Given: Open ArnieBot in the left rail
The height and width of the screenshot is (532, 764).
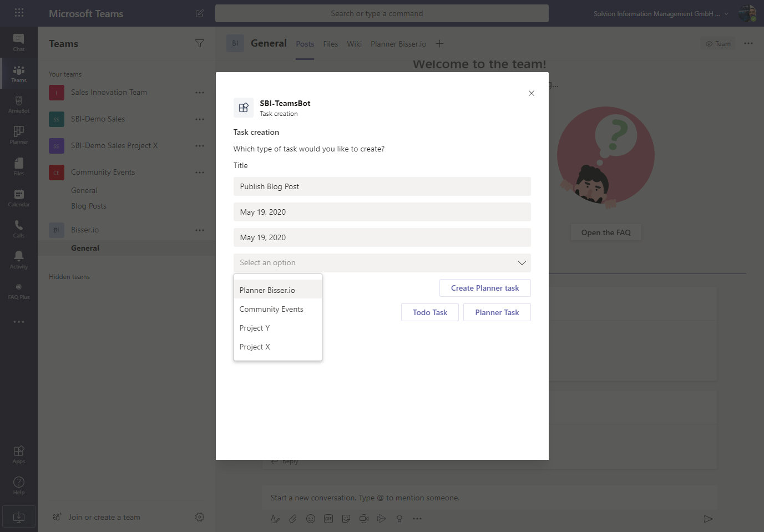Looking at the screenshot, I should [19, 104].
